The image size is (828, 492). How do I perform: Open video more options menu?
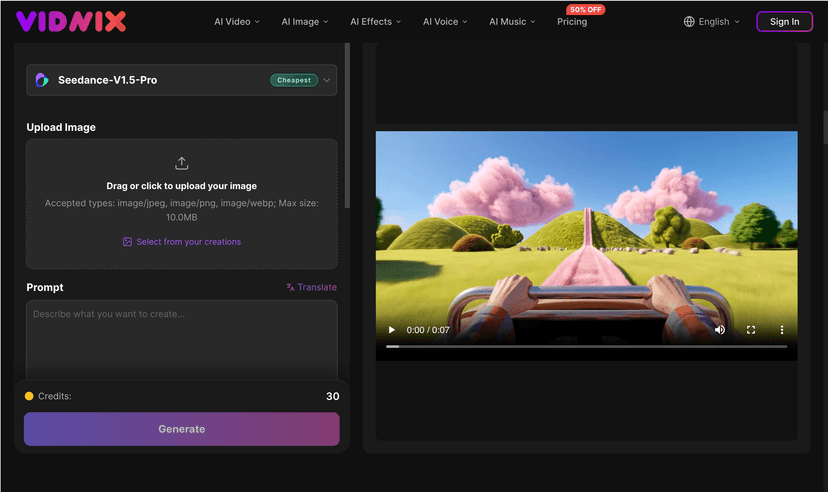[x=782, y=330]
